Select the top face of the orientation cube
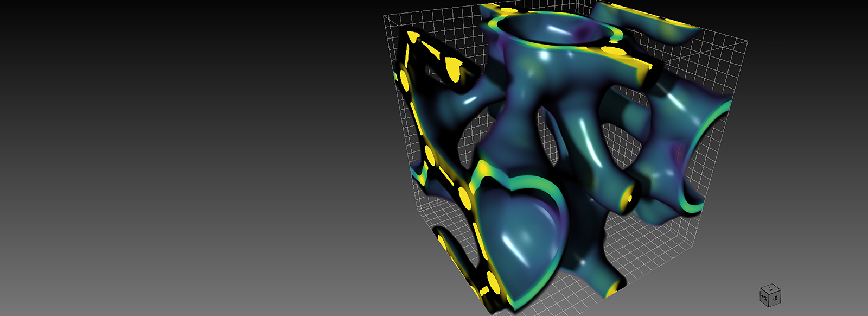The image size is (868, 316). pyautogui.click(x=770, y=289)
